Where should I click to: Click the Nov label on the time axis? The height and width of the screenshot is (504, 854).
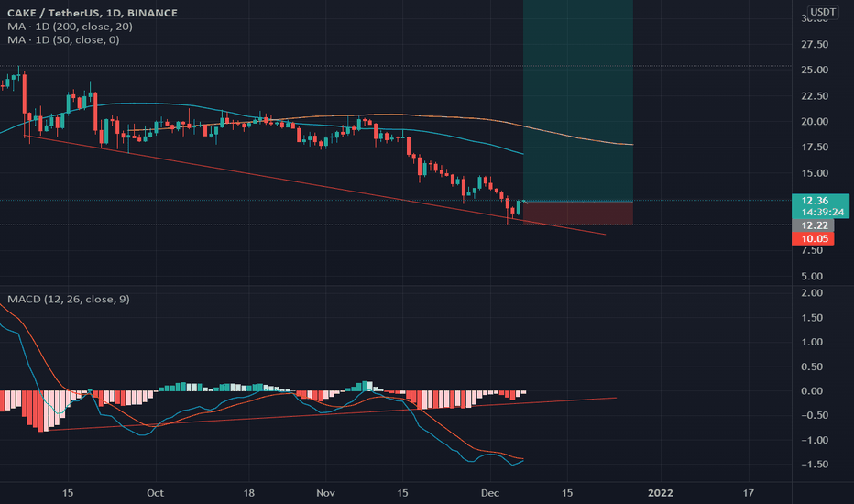[x=325, y=493]
